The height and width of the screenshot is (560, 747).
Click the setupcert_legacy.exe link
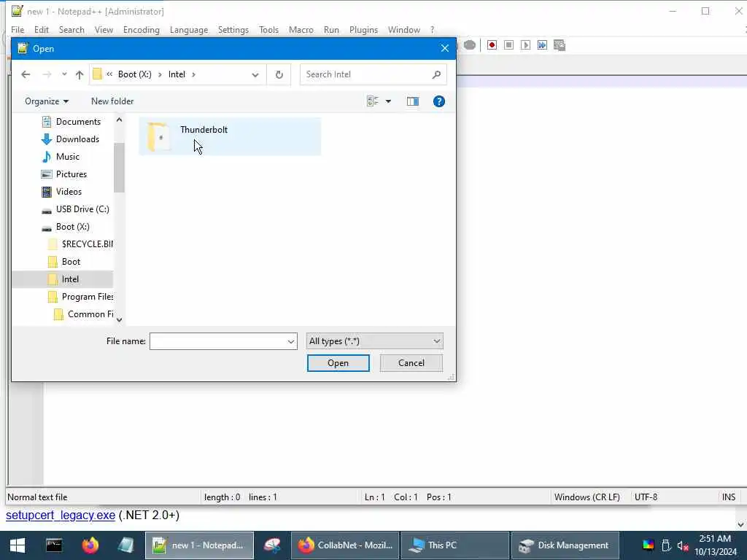61,516
